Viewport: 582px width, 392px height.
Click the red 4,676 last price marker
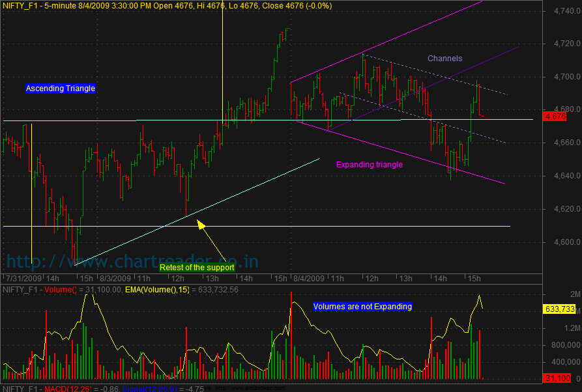pos(555,117)
